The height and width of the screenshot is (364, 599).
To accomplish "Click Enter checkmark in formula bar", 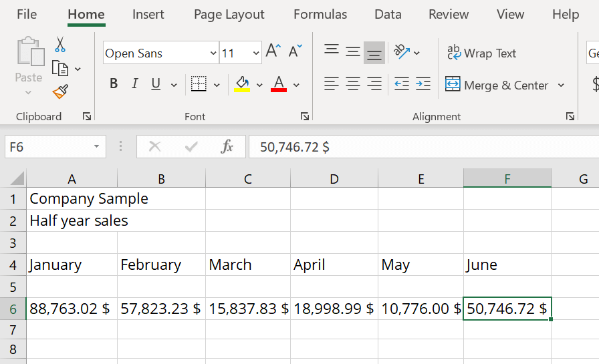I will pos(191,146).
